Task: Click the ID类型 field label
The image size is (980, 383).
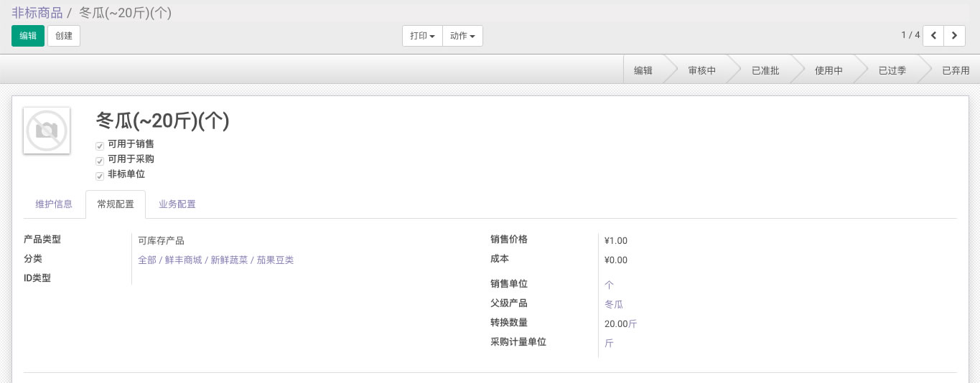Action: [x=37, y=278]
